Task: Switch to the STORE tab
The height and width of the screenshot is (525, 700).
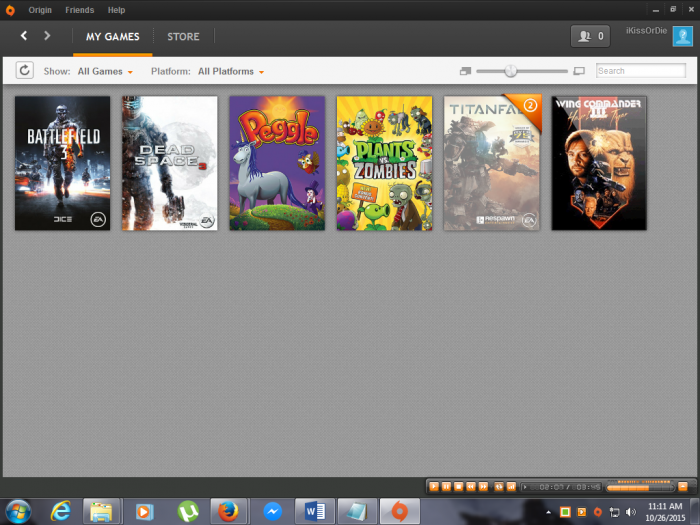Action: coord(183,37)
